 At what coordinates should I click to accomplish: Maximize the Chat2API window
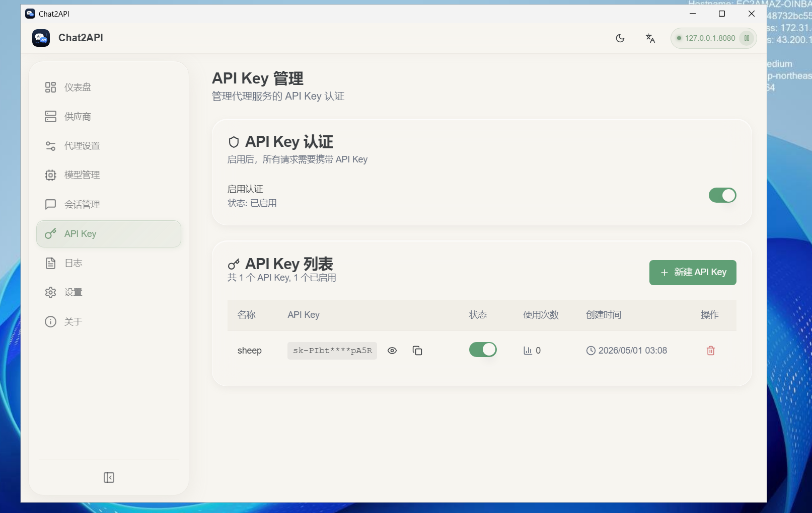click(x=722, y=14)
